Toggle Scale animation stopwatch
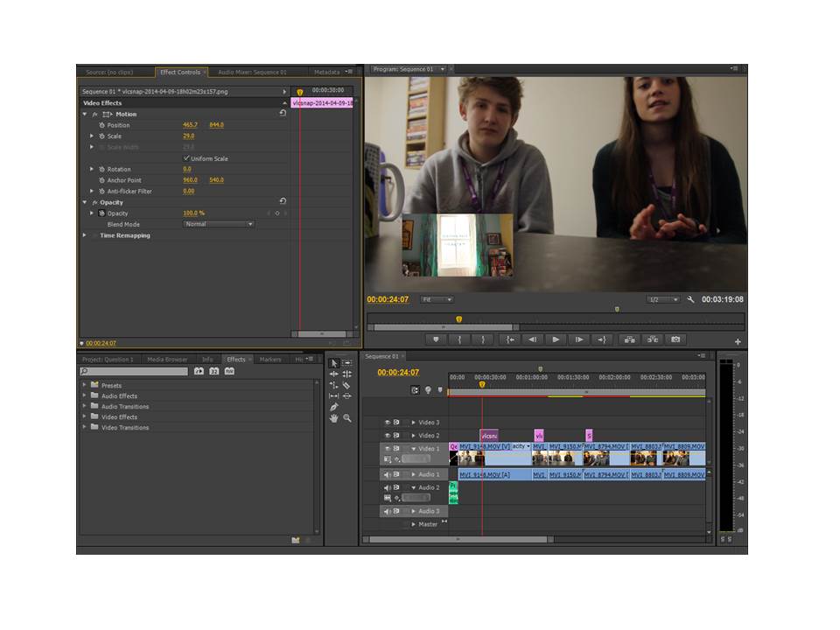The image size is (840, 630). point(101,136)
